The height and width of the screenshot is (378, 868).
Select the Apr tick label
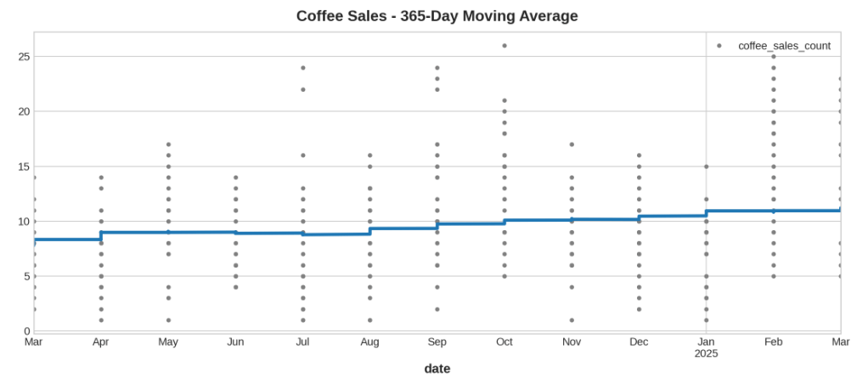100,341
